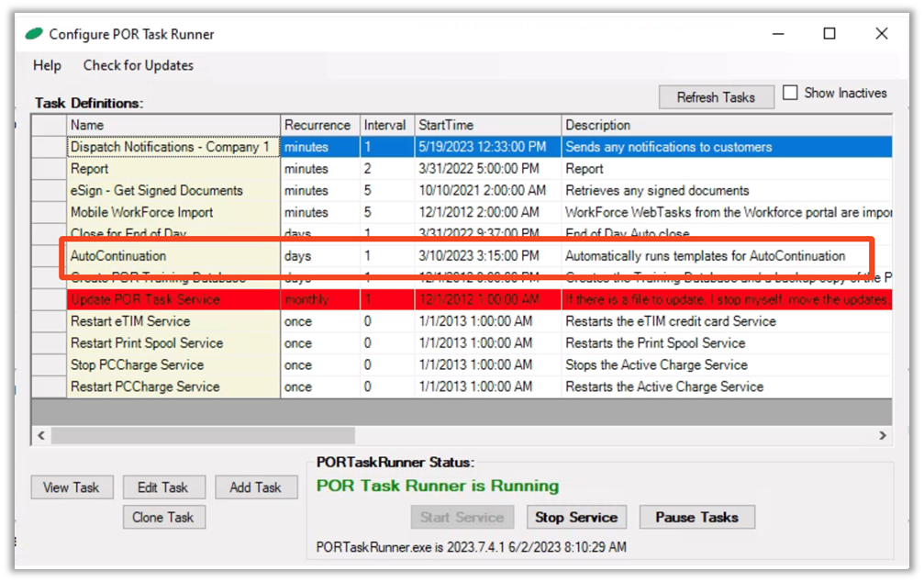Click the Clone Task button
This screenshot has height=582, width=924.
click(x=162, y=517)
